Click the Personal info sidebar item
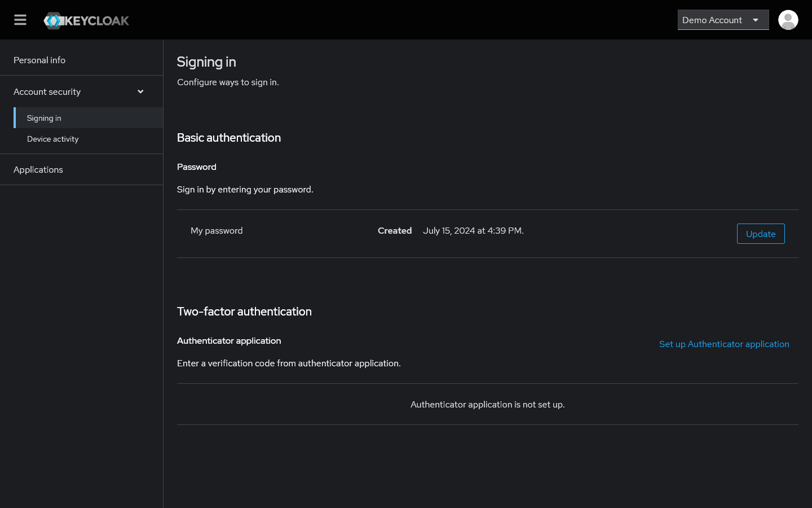812x508 pixels. (x=39, y=60)
